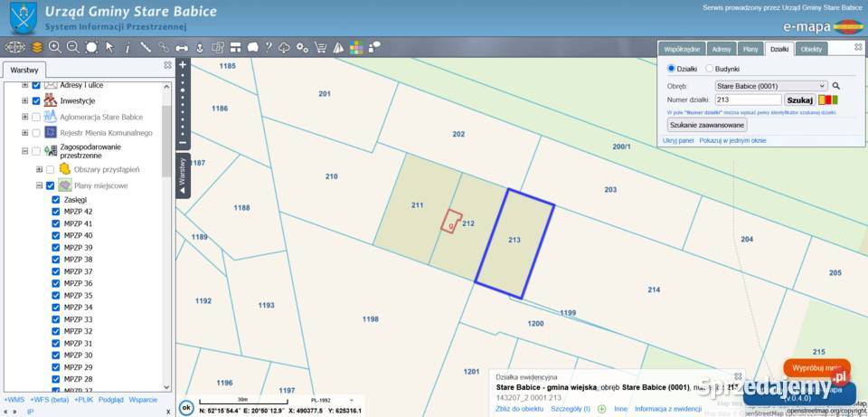Collapse the Zagospodarowanie przestrzenne node
Screen dimensions: 868x417
pyautogui.click(x=25, y=151)
